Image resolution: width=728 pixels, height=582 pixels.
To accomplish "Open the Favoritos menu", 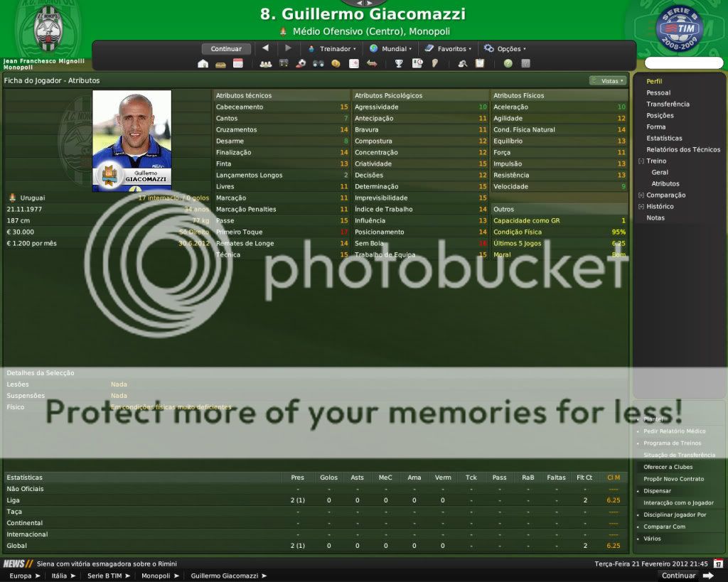I will click(x=446, y=49).
